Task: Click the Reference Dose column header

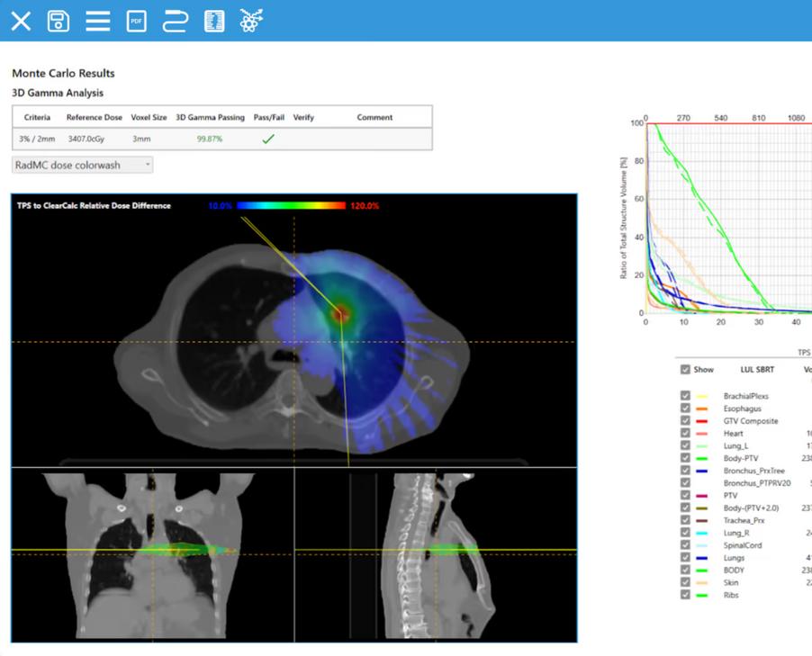Action: click(95, 118)
